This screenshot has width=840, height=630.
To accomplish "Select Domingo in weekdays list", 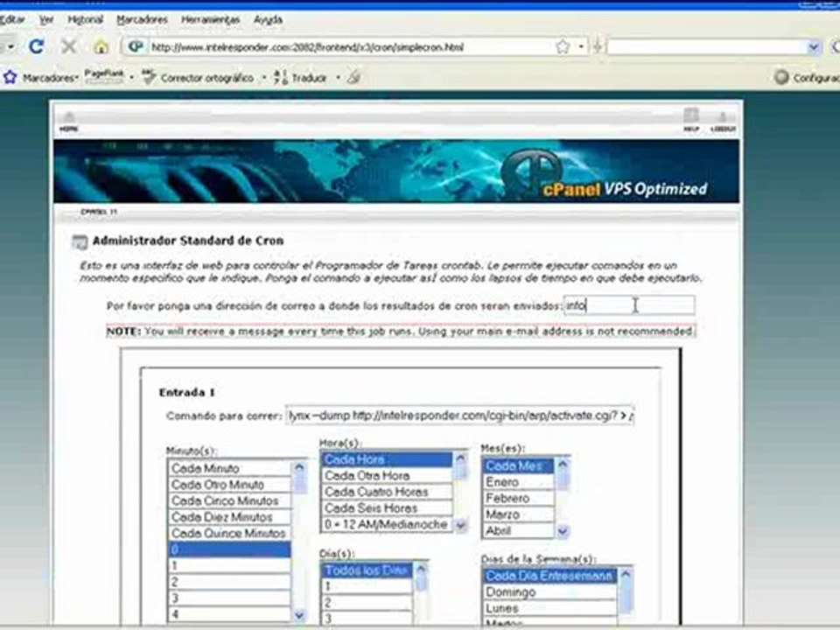I will pyautogui.click(x=549, y=592).
